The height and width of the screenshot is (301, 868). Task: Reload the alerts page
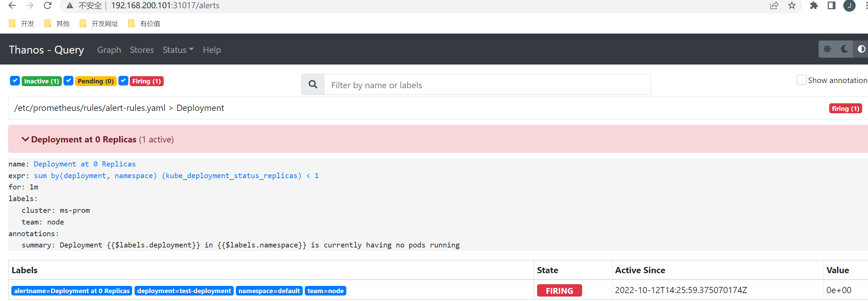point(48,5)
